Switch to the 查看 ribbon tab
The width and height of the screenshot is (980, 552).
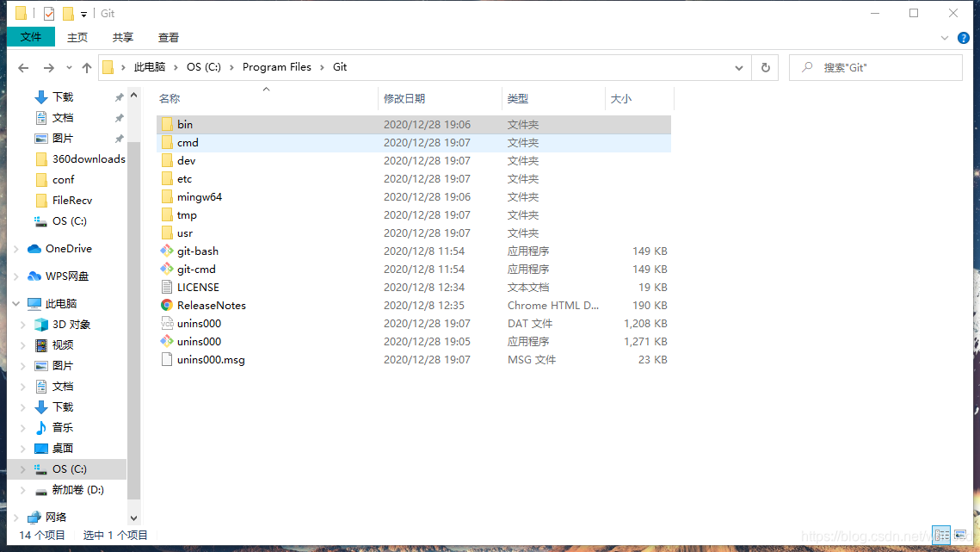point(168,38)
